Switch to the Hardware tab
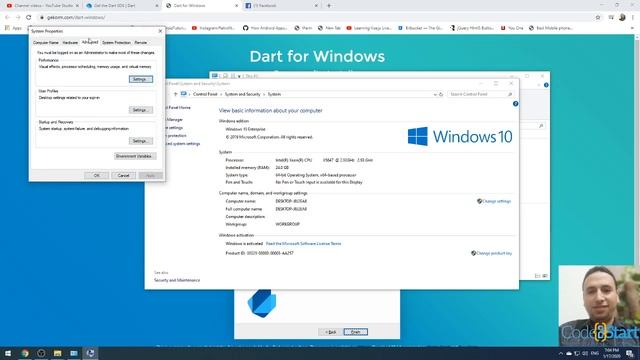Image resolution: width=640 pixels, height=360 pixels. click(x=70, y=42)
